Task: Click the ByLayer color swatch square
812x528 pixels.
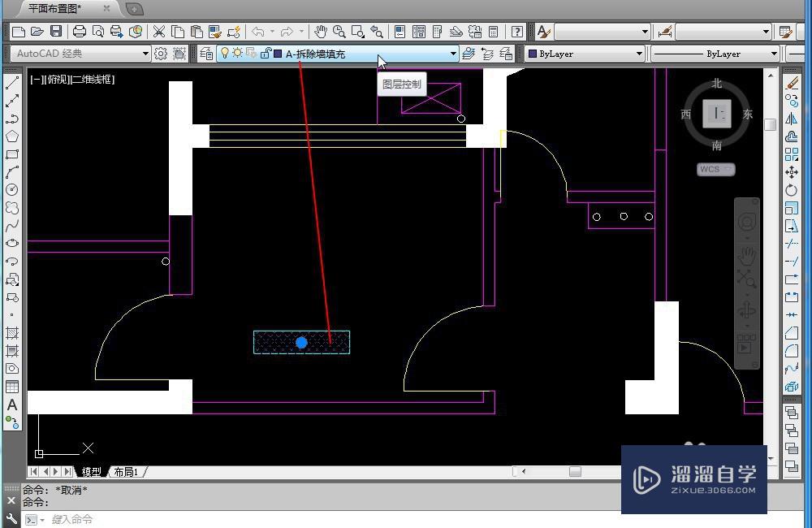Action: point(532,54)
